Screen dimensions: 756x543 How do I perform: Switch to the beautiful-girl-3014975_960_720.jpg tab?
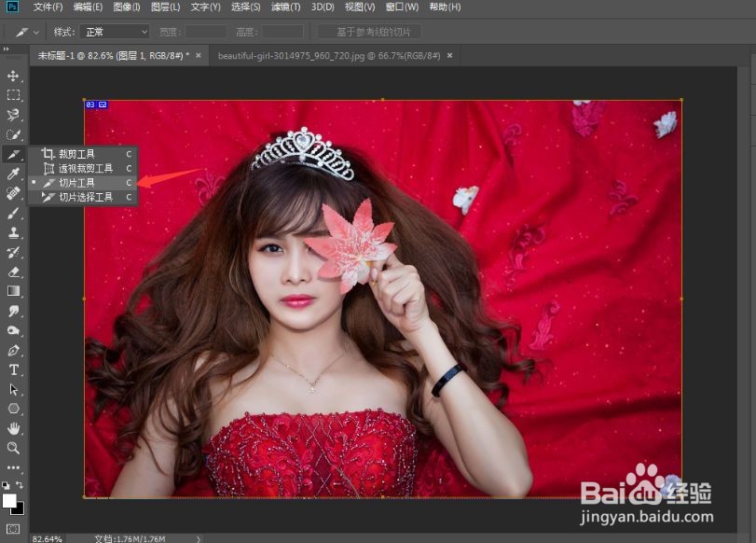(329, 56)
